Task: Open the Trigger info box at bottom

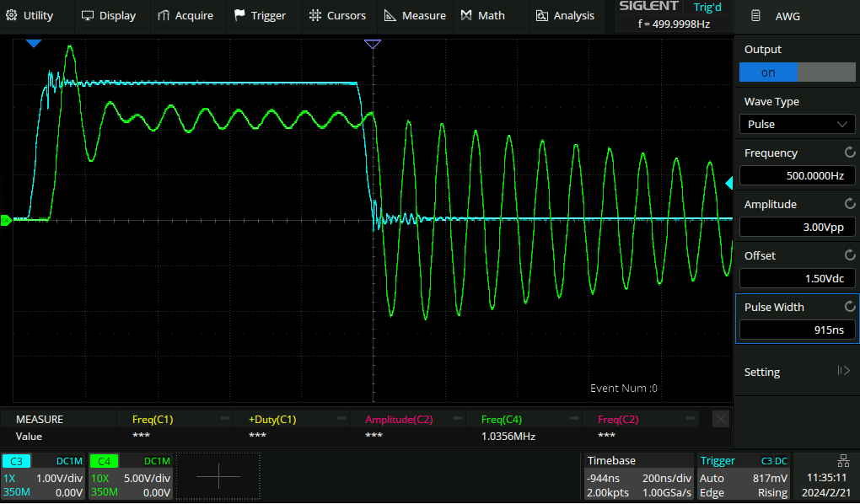Action: pyautogui.click(x=744, y=476)
